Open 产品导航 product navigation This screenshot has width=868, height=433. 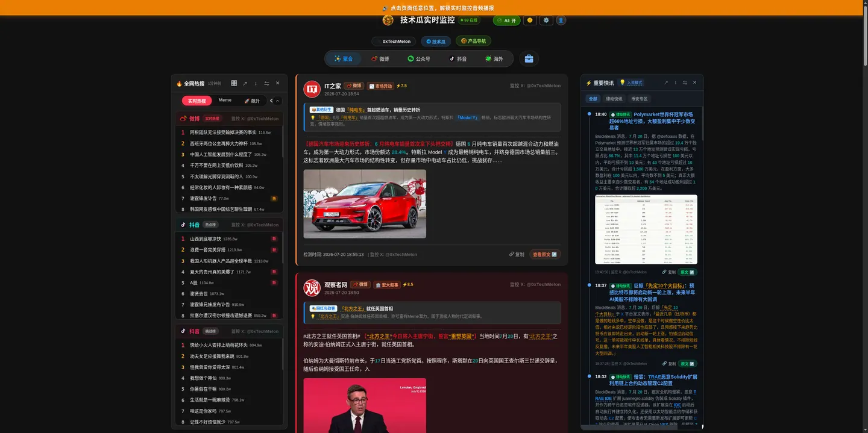473,42
